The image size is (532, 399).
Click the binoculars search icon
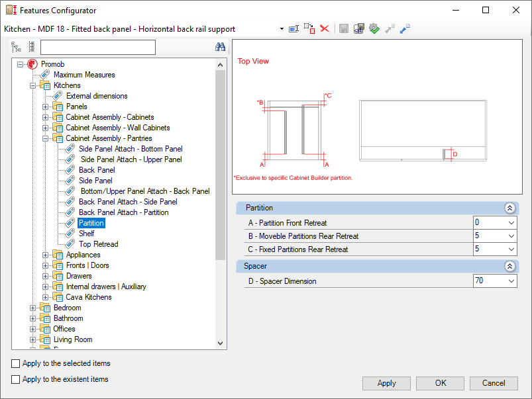[220, 47]
